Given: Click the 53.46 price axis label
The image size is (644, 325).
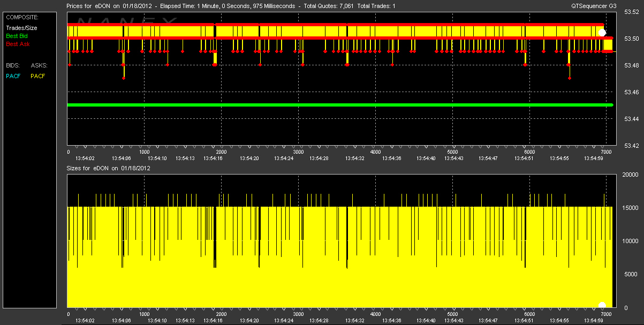Looking at the screenshot, I should click(x=632, y=92).
